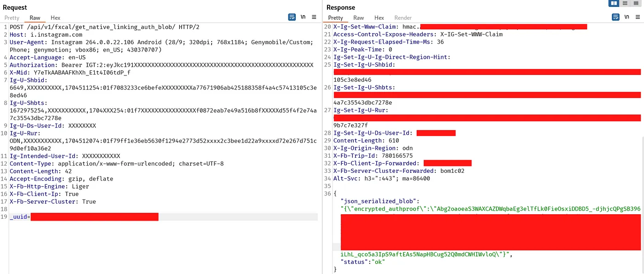Image resolution: width=644 pixels, height=274 pixels.
Task: Toggle show non-printable chars (\n) in Response
Action: [627, 17]
